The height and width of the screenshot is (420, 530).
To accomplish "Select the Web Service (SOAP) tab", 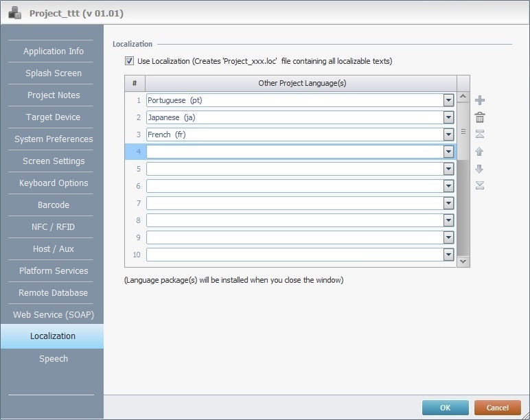I will (53, 314).
